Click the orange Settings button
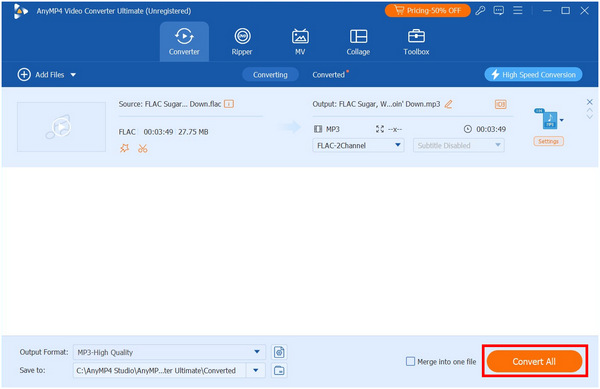 (x=548, y=142)
